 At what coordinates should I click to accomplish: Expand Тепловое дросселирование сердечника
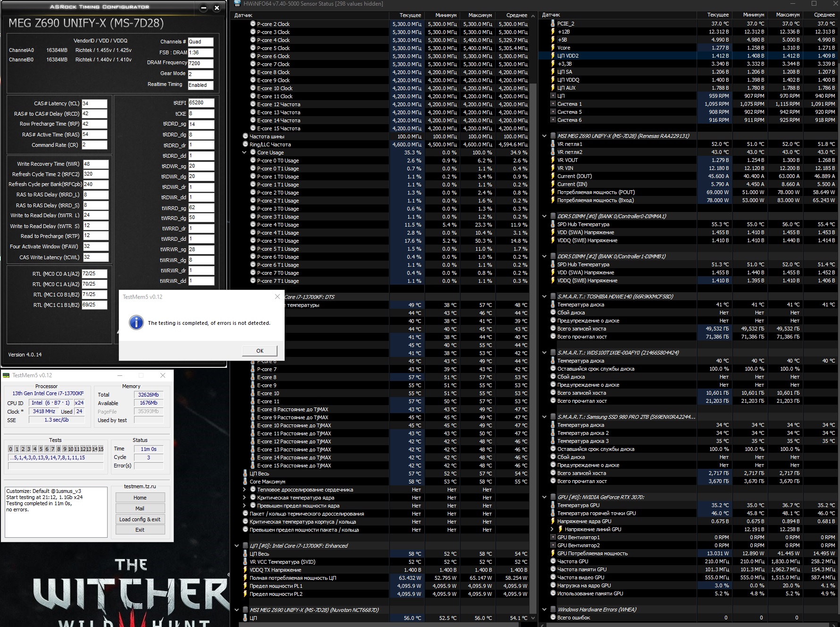point(244,490)
